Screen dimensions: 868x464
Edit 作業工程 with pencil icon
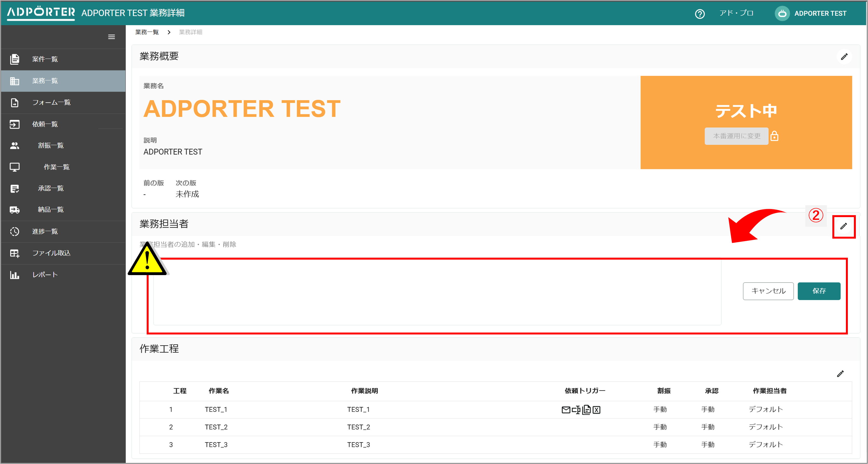tap(840, 374)
